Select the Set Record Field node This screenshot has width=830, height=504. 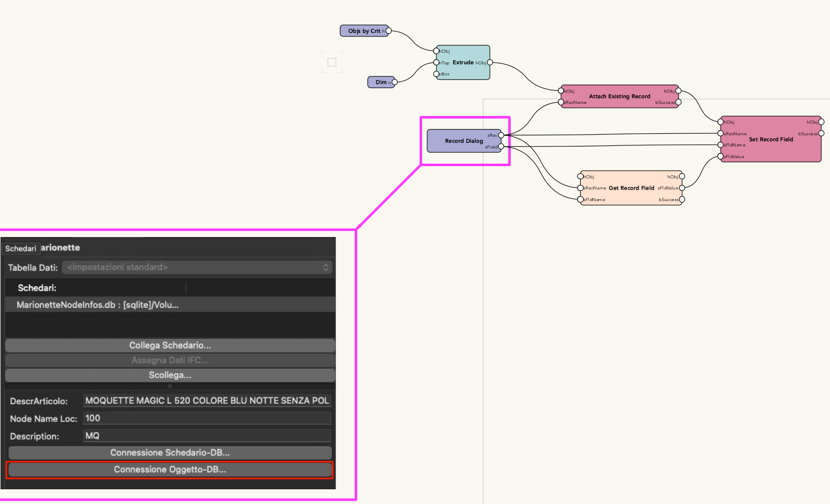tap(770, 140)
